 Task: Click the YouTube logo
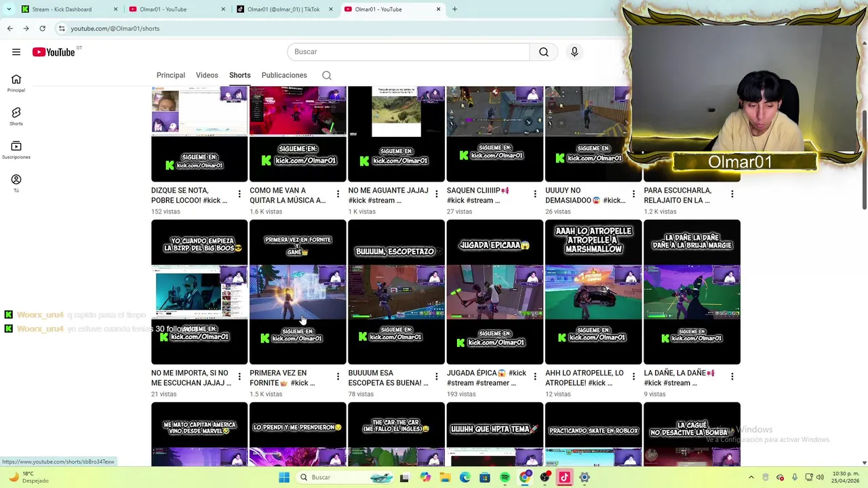click(54, 52)
